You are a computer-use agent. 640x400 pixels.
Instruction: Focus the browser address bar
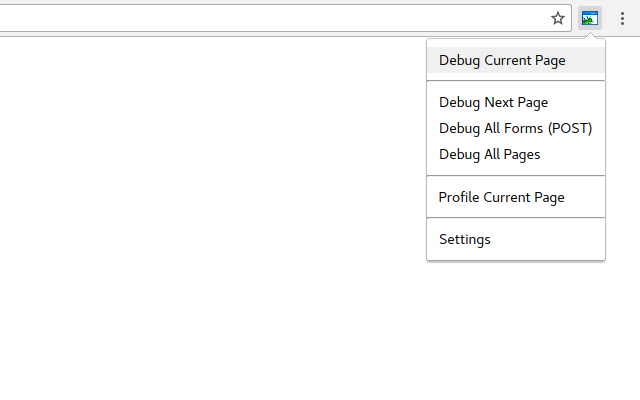(x=270, y=18)
